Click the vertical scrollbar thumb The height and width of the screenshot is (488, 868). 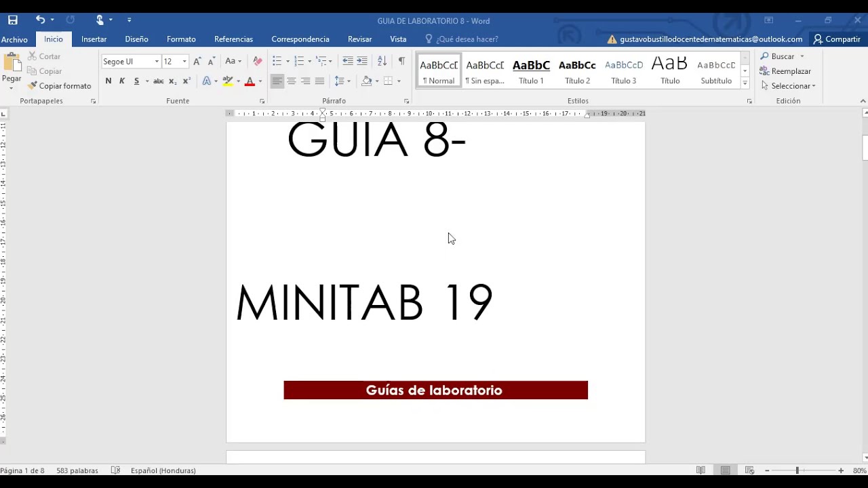(865, 147)
